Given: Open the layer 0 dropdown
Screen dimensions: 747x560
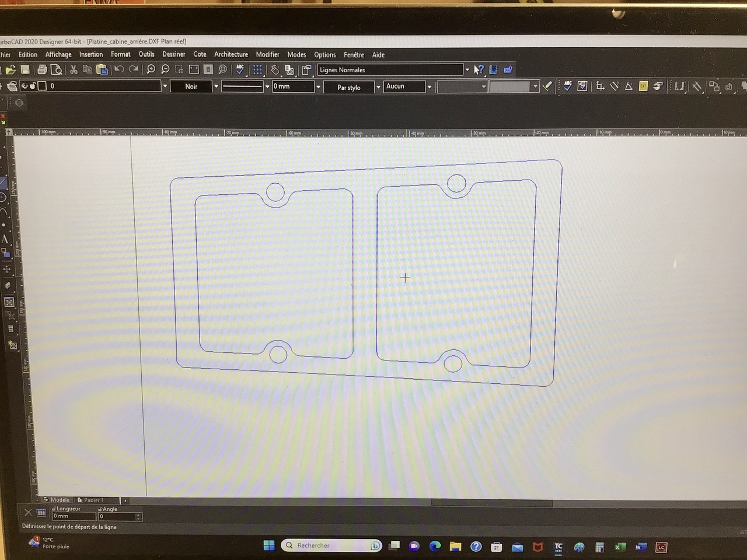Looking at the screenshot, I should (165, 86).
